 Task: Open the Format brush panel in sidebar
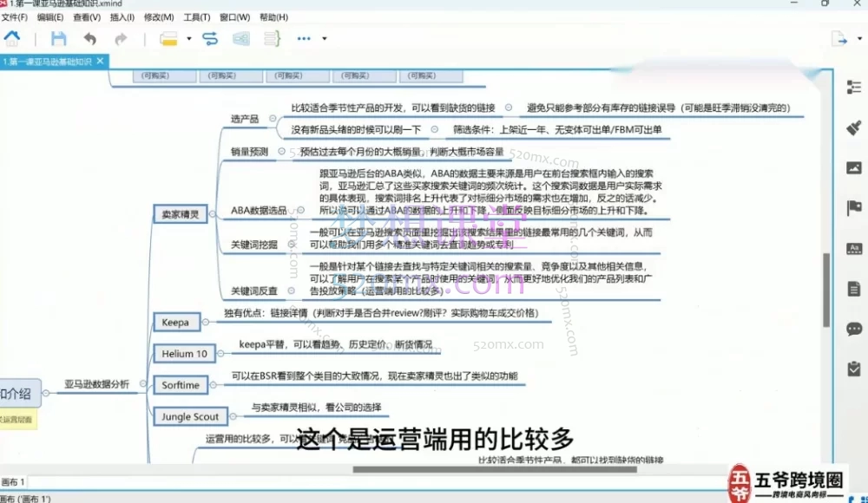pyautogui.click(x=853, y=127)
